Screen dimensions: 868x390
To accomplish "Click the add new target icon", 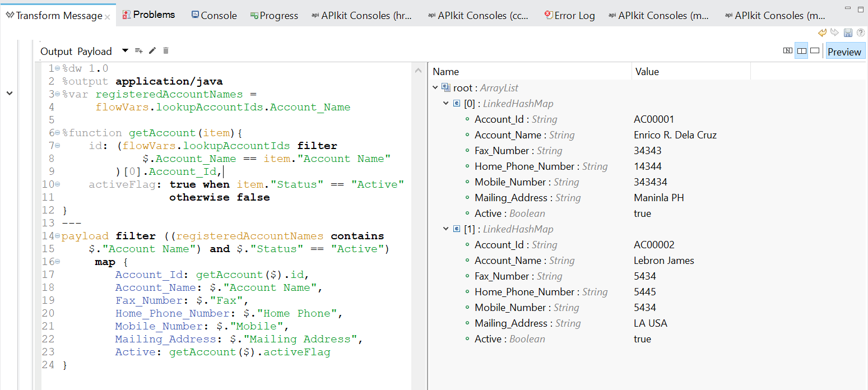I will [x=139, y=51].
